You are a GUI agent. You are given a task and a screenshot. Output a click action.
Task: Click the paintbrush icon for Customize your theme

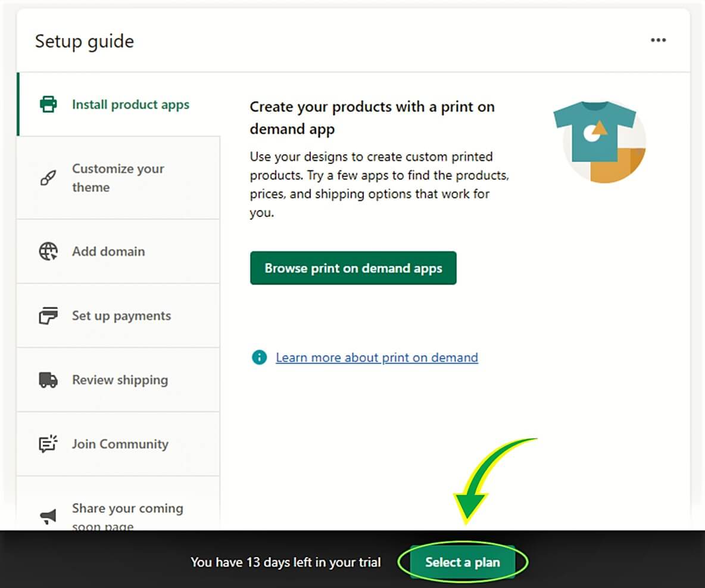click(48, 178)
